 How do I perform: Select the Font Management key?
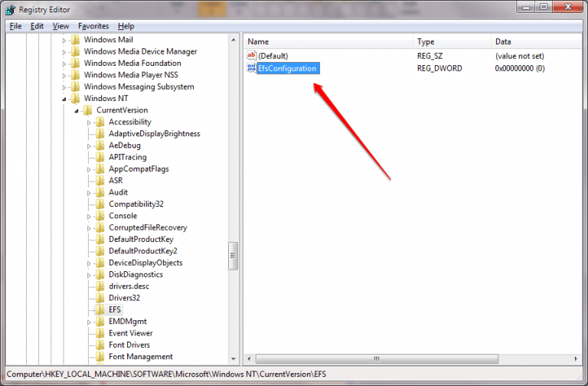141,357
